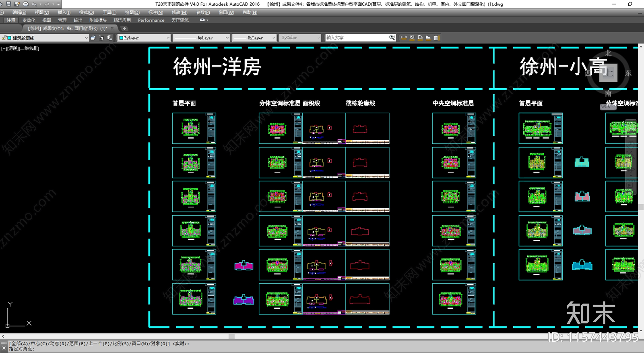Switch to the 附加模块 ribbon tab
Viewport: 644px width, 353px height.
(98, 20)
